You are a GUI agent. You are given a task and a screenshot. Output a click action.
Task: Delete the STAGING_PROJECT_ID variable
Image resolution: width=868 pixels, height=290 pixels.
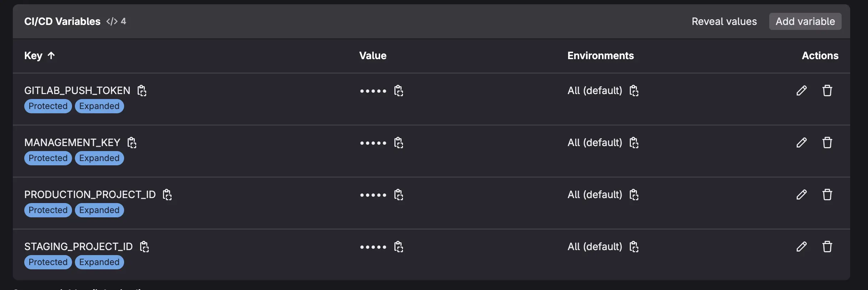pos(827,247)
